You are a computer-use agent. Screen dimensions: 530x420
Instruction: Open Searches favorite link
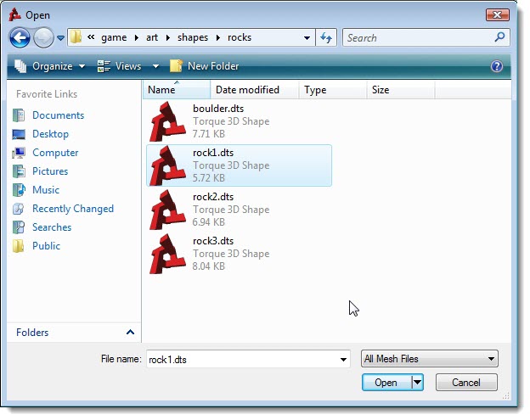click(52, 227)
